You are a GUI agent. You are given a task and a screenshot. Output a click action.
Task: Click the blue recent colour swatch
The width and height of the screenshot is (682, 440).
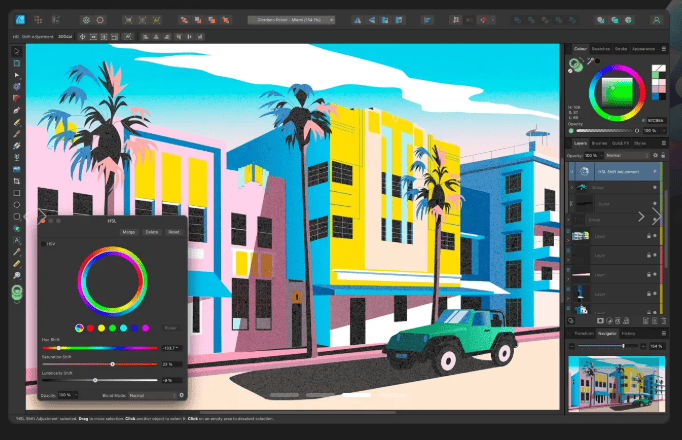(x=655, y=97)
